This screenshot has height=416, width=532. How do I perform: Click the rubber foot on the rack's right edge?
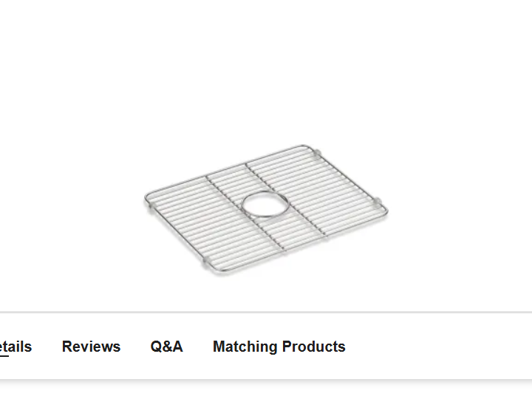[378, 202]
